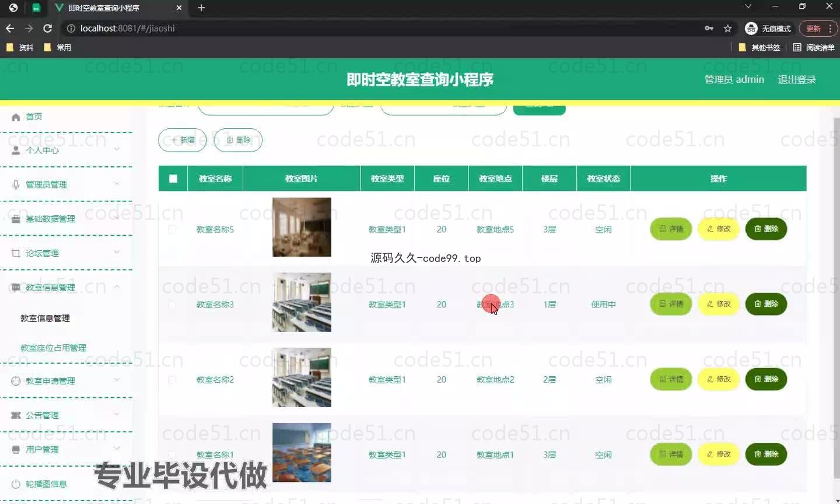Check the row checkbox for 教室名称2
840x504 pixels.
(172, 380)
